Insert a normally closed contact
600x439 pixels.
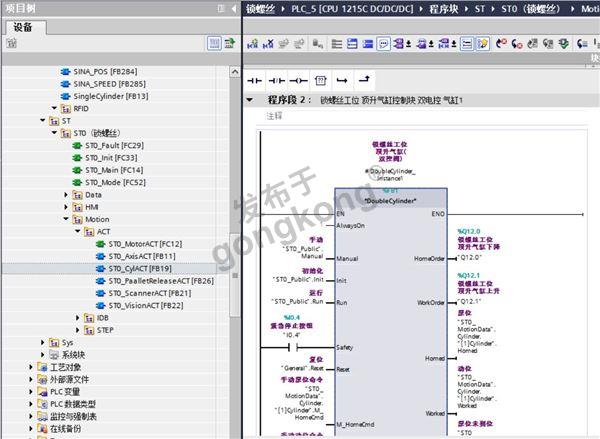pyautogui.click(x=277, y=80)
